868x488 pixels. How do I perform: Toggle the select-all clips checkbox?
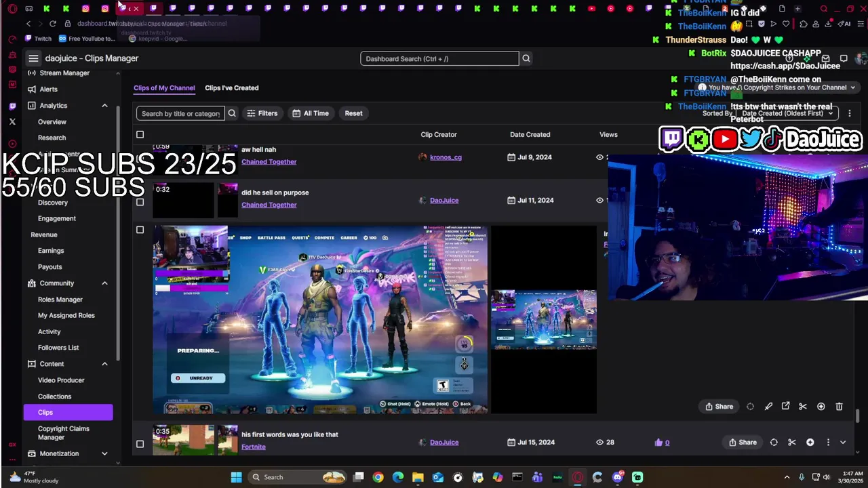point(140,134)
